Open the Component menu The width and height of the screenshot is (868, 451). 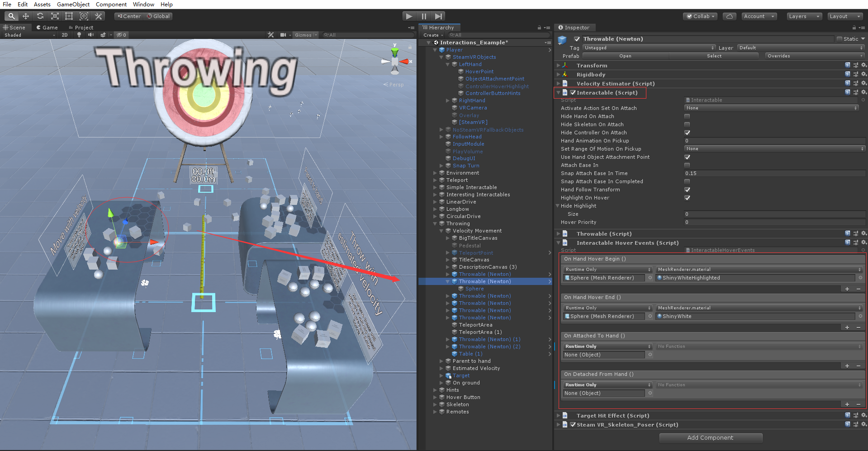(111, 4)
